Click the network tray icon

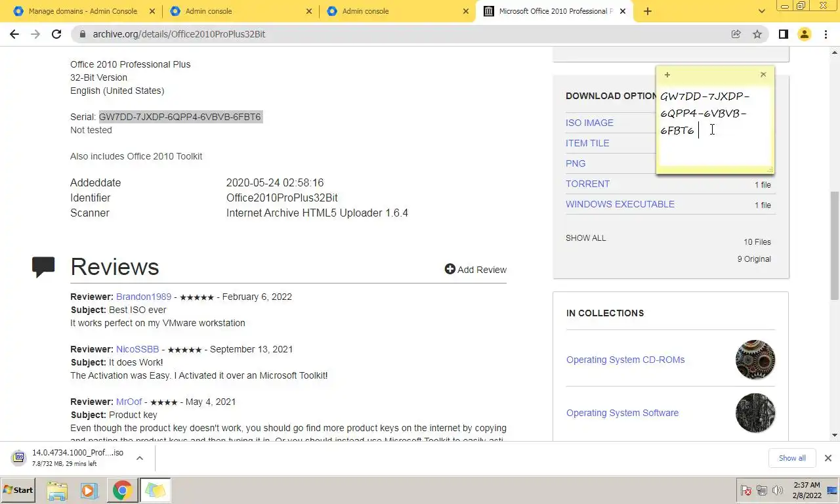click(762, 490)
